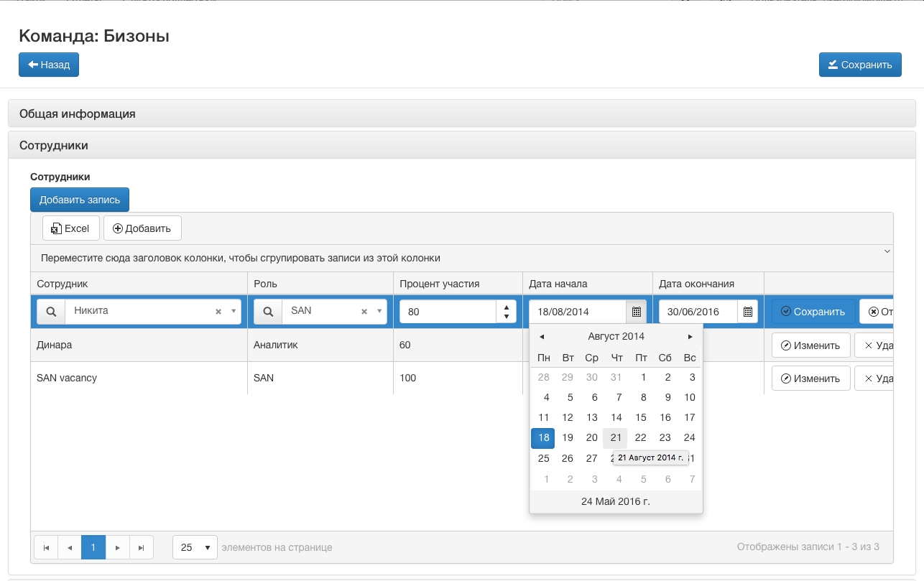The image size is (924, 581).
Task: Open month view via Август 2014 header
Action: click(616, 336)
